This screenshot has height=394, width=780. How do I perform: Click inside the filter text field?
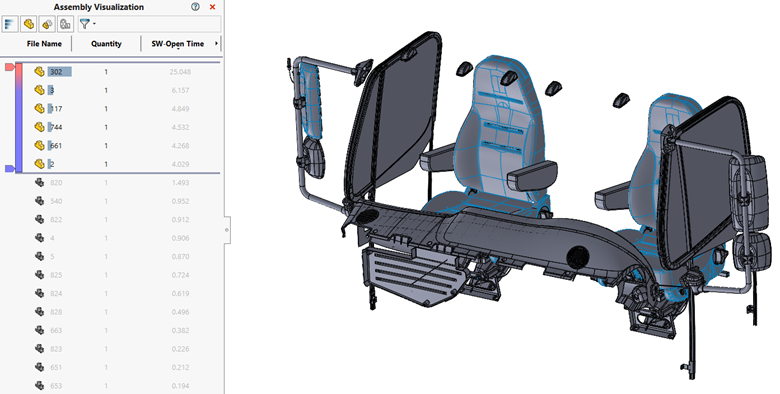(158, 24)
